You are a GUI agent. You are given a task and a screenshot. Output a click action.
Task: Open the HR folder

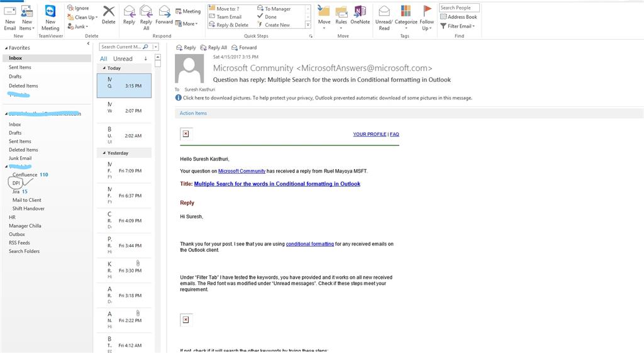[x=13, y=217]
